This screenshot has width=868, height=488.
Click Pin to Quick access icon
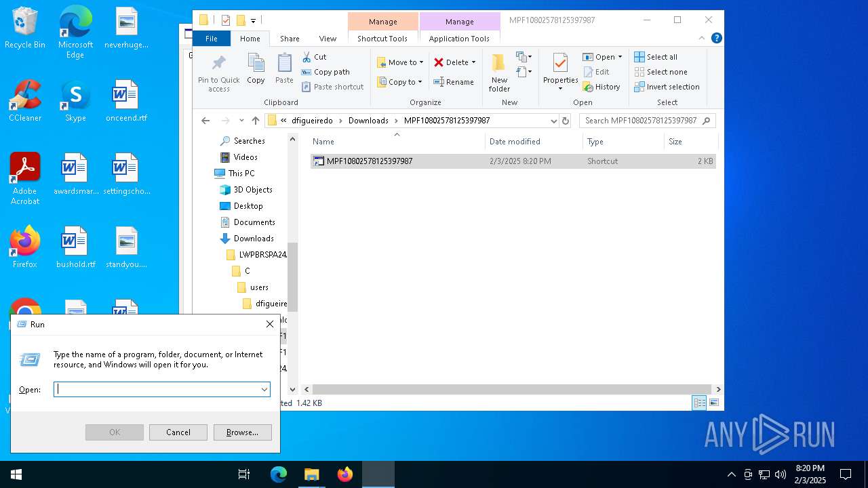pos(218,74)
